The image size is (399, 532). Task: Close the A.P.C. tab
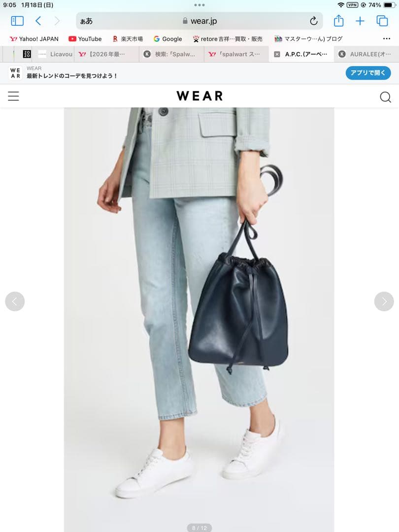277,54
